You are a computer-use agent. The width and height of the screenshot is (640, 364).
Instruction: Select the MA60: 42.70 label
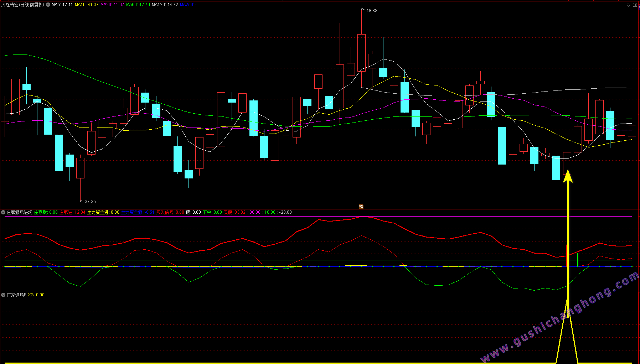click(x=138, y=5)
